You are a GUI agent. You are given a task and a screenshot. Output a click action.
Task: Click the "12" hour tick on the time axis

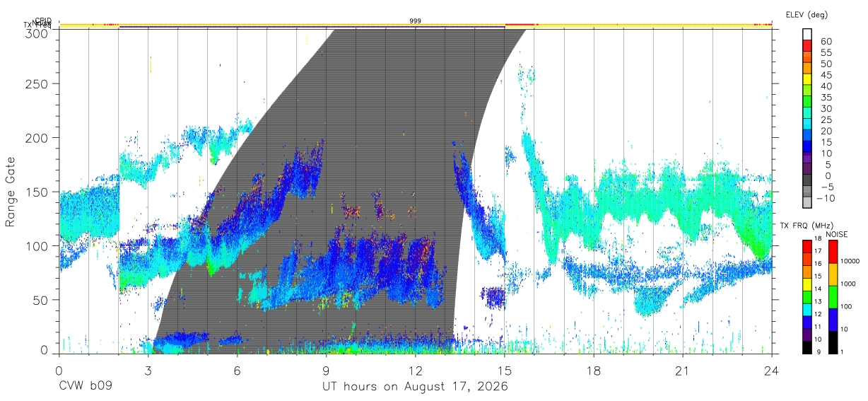pyautogui.click(x=416, y=369)
